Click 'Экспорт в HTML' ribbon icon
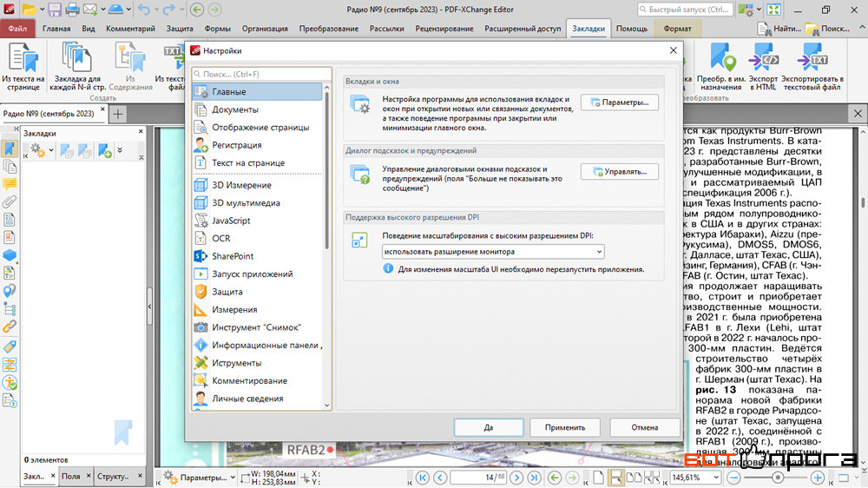 (763, 67)
